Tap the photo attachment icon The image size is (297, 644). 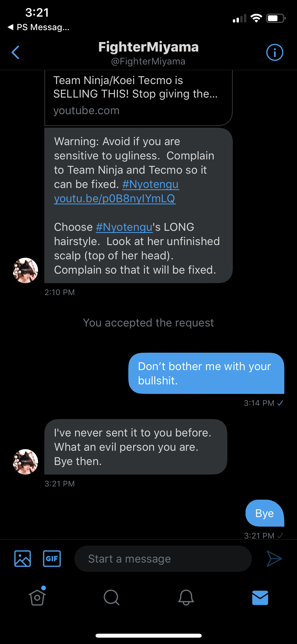point(22,559)
